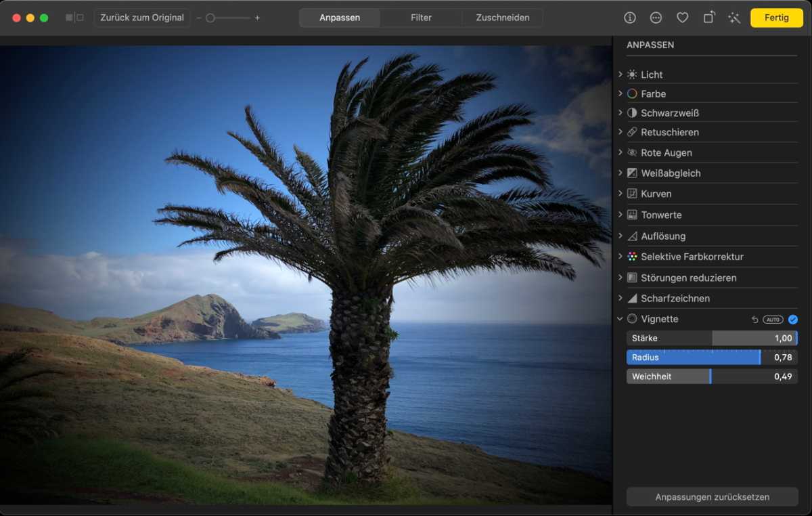812x516 pixels.
Task: Click the filled triangle icon beside Scharfzeichnen
Action: (x=632, y=298)
